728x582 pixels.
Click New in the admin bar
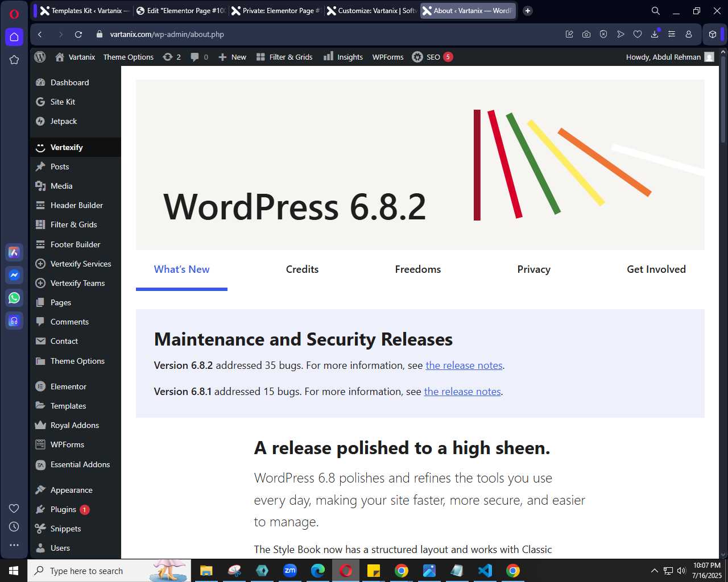[233, 57]
